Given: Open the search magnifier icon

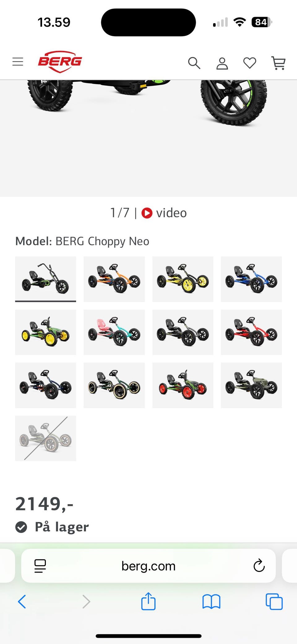Looking at the screenshot, I should (x=194, y=63).
